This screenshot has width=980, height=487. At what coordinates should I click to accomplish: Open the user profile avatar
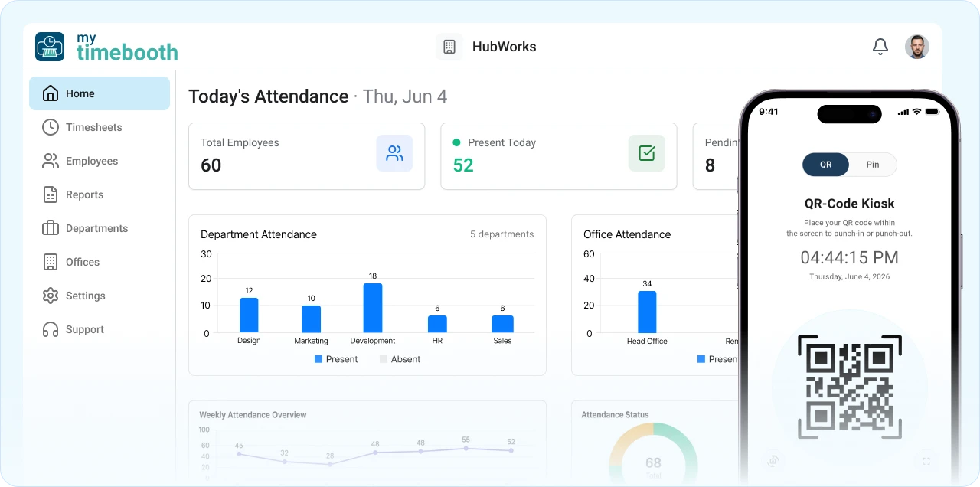click(x=916, y=47)
